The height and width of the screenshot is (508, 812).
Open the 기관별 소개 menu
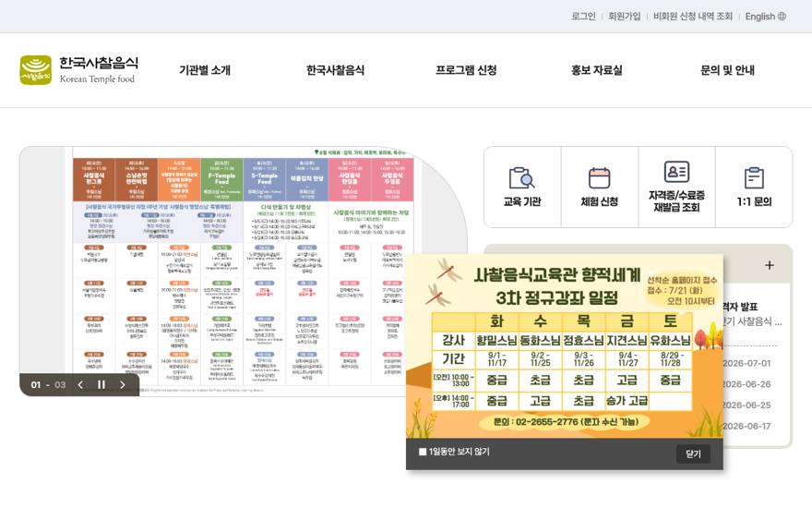(x=205, y=70)
